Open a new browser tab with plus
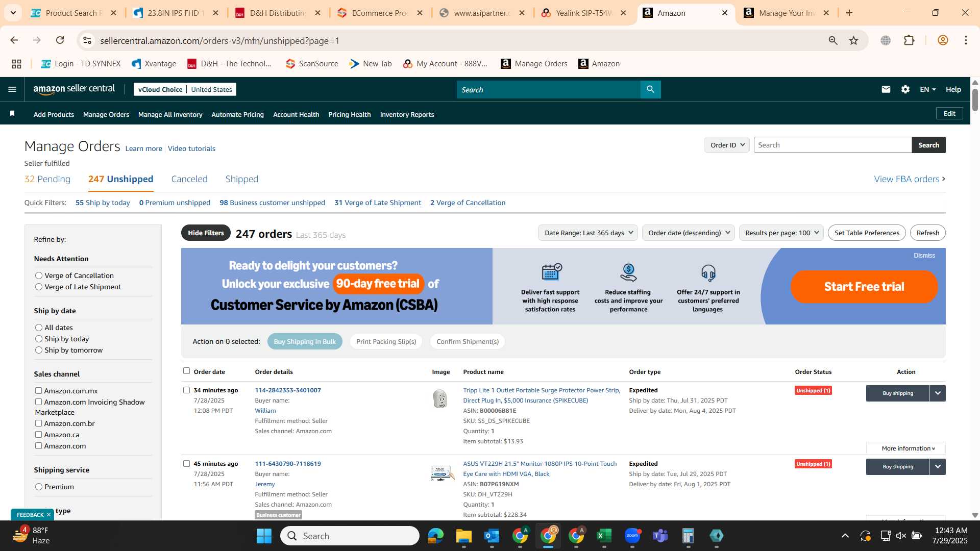This screenshot has height=551, width=980. (x=849, y=13)
